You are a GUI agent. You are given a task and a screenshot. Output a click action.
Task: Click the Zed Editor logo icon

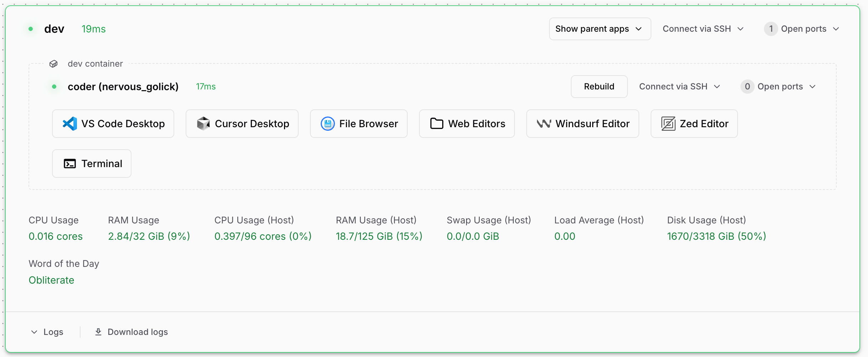point(668,124)
